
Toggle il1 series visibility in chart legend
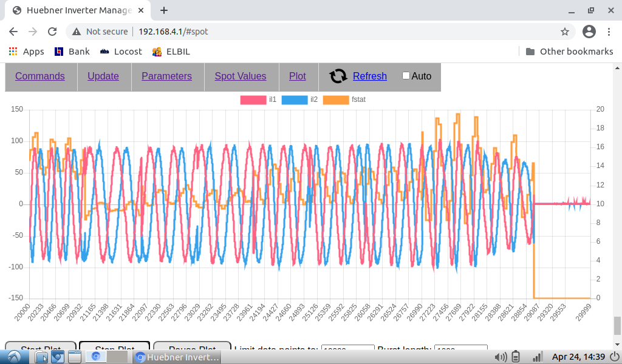253,99
